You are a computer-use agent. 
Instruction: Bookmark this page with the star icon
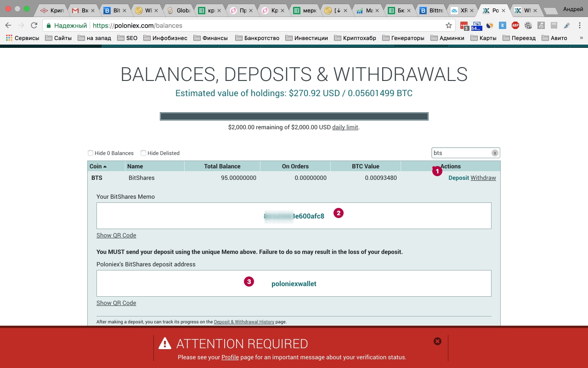point(449,26)
